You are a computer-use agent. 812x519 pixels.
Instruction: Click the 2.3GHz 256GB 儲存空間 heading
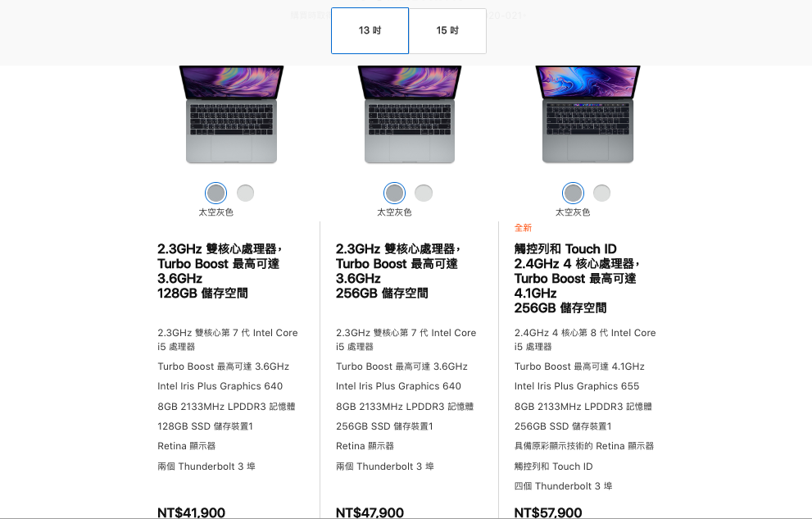398,271
